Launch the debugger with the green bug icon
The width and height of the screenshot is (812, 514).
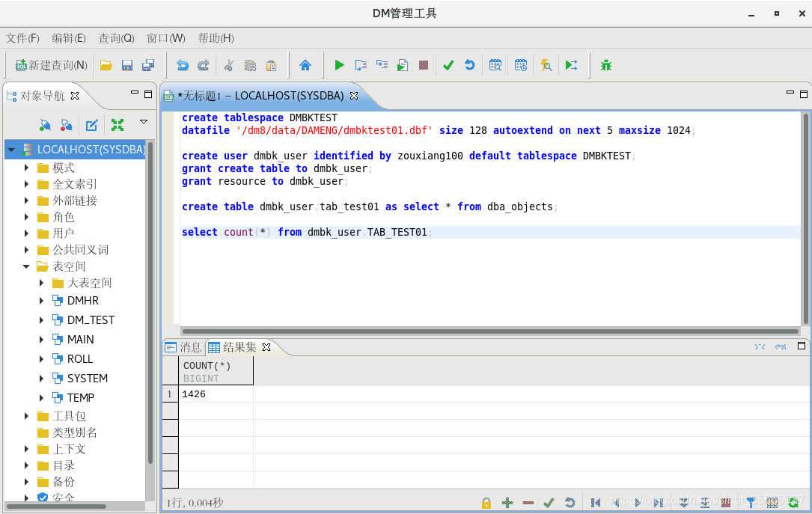pyautogui.click(x=606, y=65)
